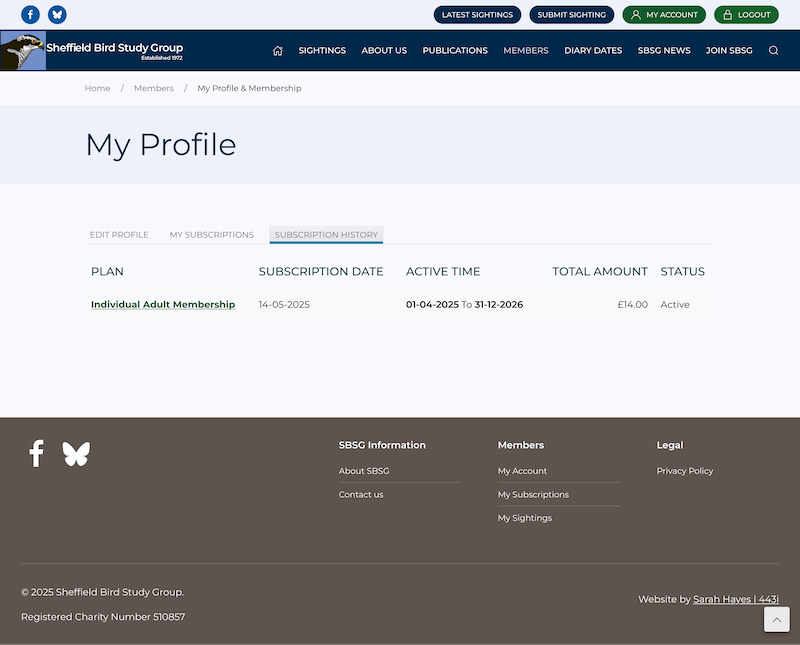The width and height of the screenshot is (800, 645).
Task: Click the large Facebook icon in footer
Action: pos(36,453)
